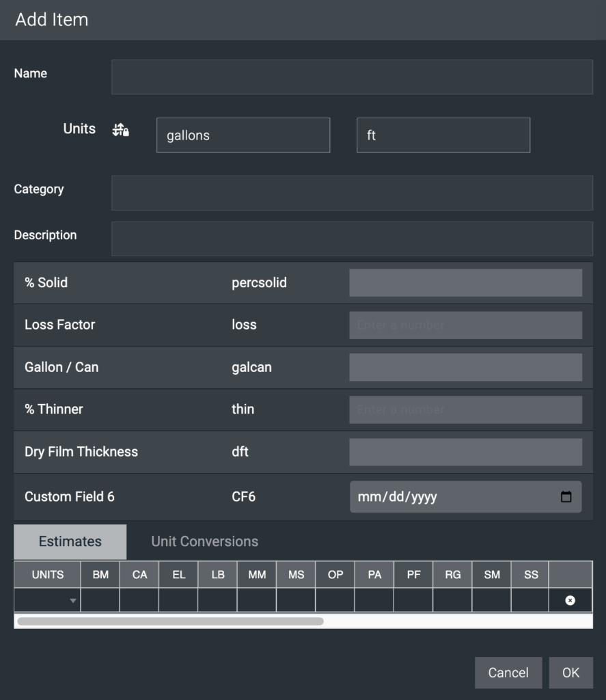The width and height of the screenshot is (606, 700).
Task: Click the Cancel button
Action: point(508,673)
